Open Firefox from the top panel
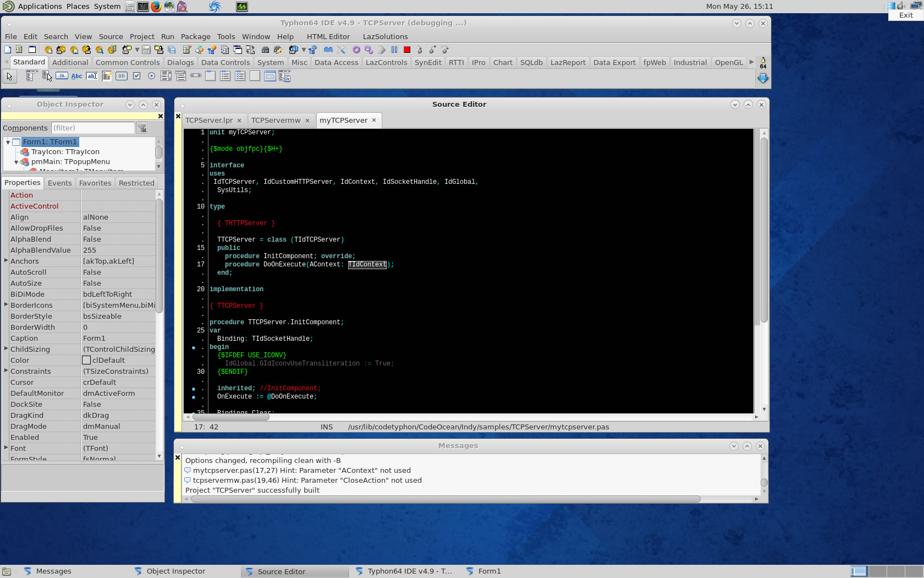The width and height of the screenshot is (924, 578). pyautogui.click(x=156, y=7)
